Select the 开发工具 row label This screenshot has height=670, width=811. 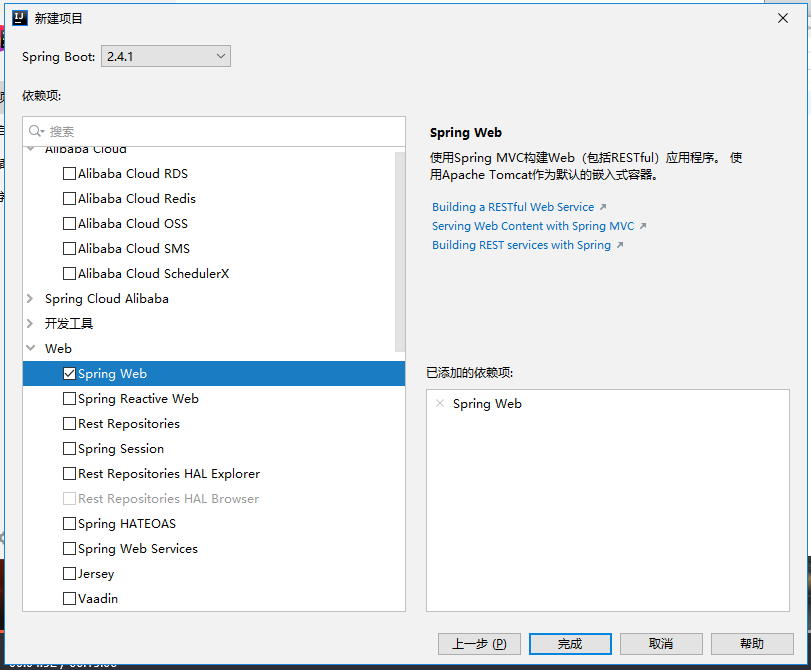pos(69,323)
